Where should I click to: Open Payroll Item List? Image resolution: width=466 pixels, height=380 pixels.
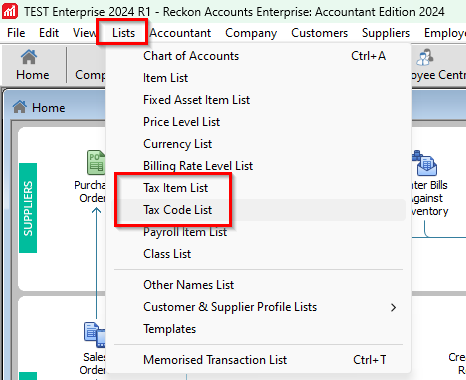point(259,232)
